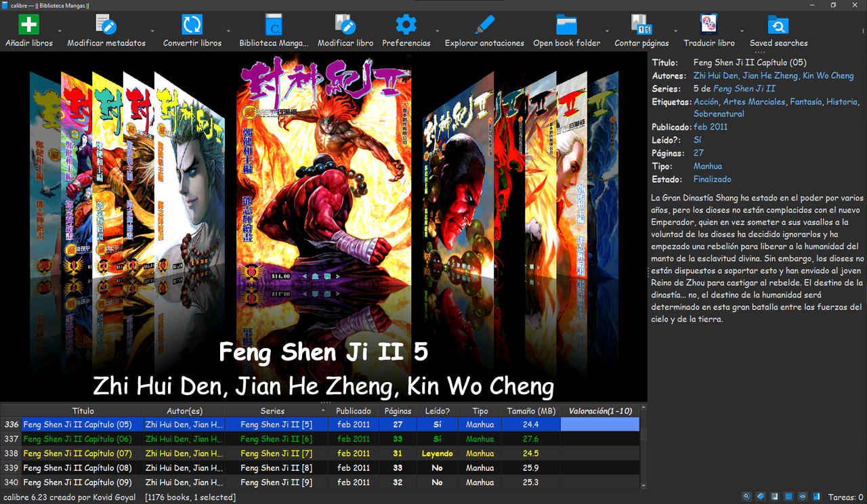This screenshot has width=867, height=504.
Task: Click the Convertir libros icon
Action: (x=192, y=25)
